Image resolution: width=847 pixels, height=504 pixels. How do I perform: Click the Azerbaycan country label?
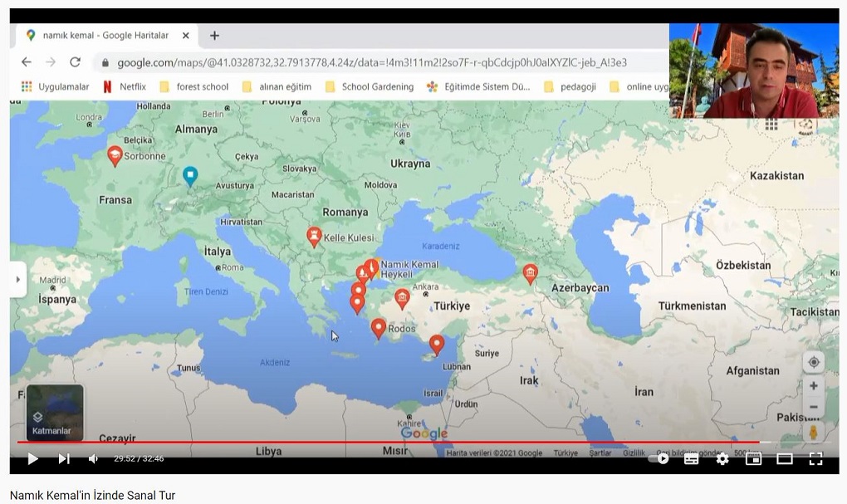click(580, 288)
